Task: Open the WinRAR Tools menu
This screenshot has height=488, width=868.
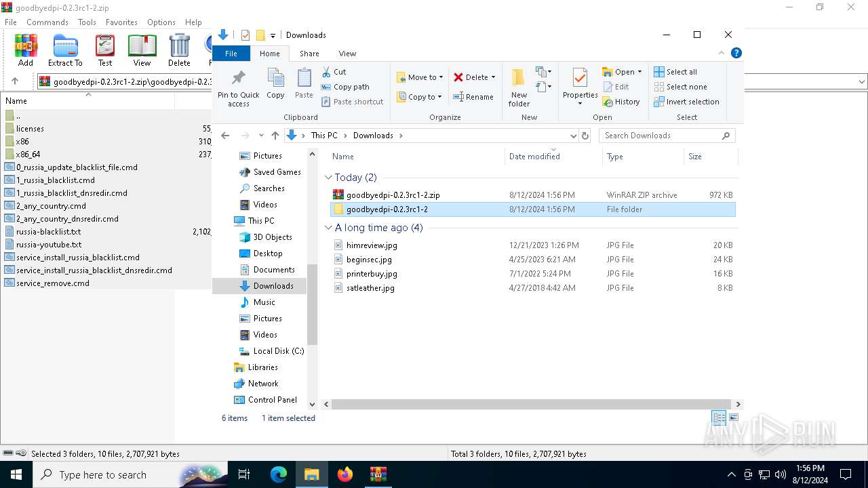Action: pyautogui.click(x=87, y=22)
